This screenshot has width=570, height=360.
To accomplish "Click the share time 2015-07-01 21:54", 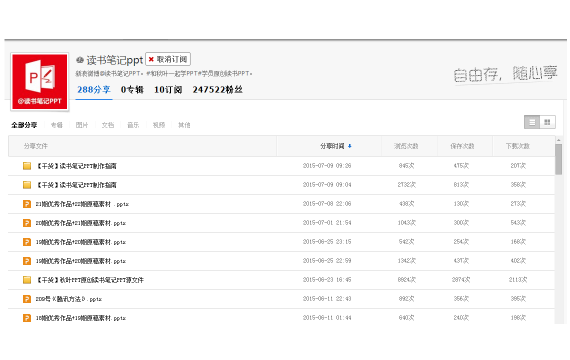I will tap(327, 223).
